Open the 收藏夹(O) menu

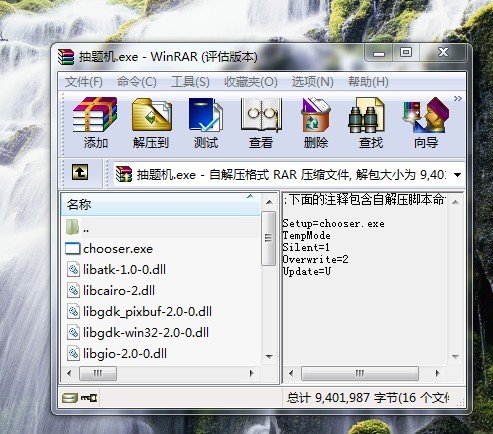pos(251,82)
